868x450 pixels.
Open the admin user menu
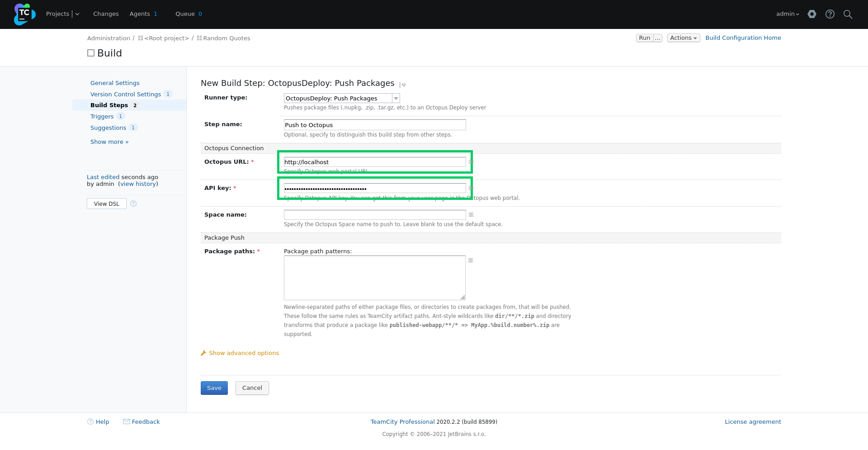[788, 14]
